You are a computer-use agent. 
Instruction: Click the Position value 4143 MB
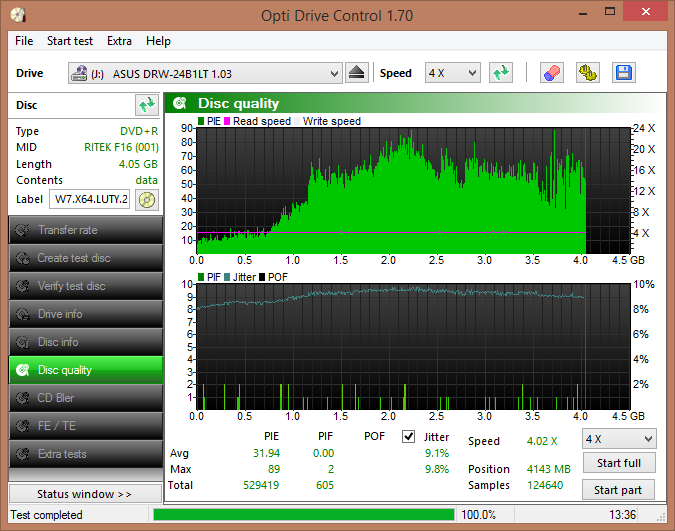[548, 469]
